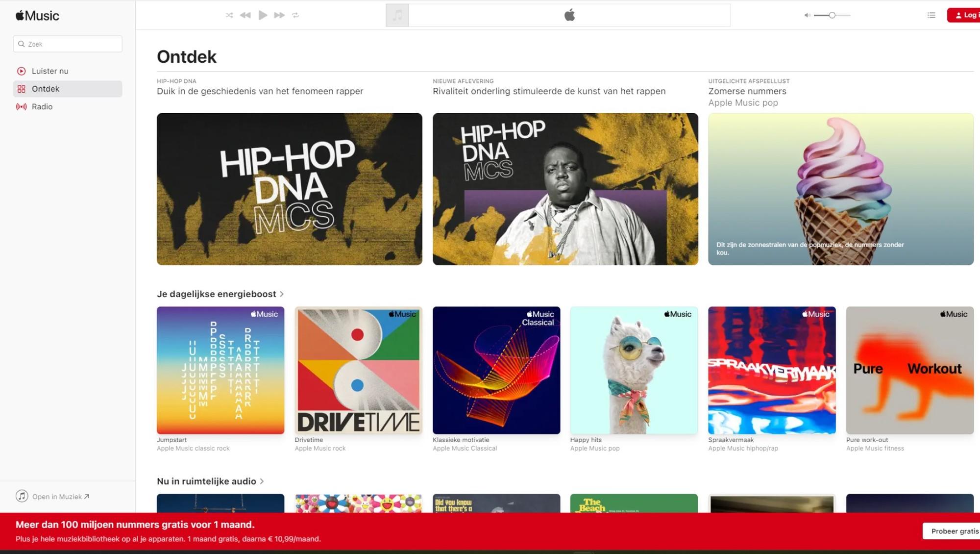Viewport: 980px width, 554px height.
Task: Click the Pure work-out title text
Action: (867, 440)
